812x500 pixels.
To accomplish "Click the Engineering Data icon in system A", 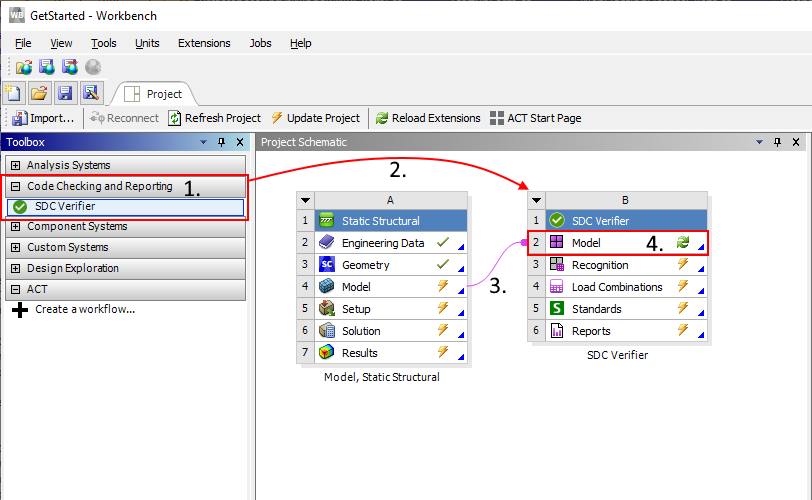I will click(x=326, y=243).
